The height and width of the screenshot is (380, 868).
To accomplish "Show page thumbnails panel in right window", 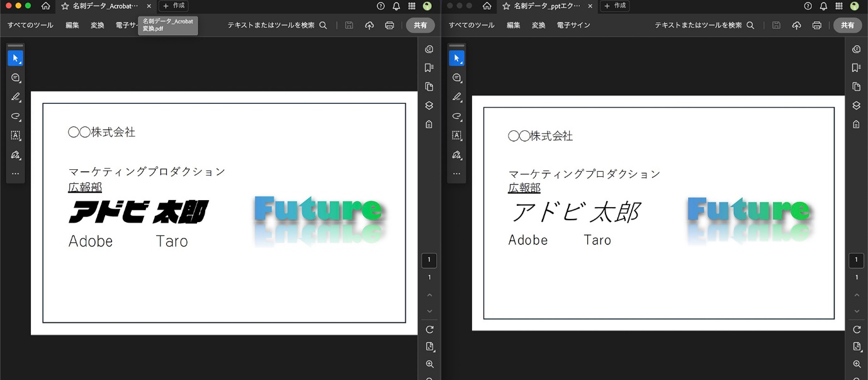I will coord(856,87).
